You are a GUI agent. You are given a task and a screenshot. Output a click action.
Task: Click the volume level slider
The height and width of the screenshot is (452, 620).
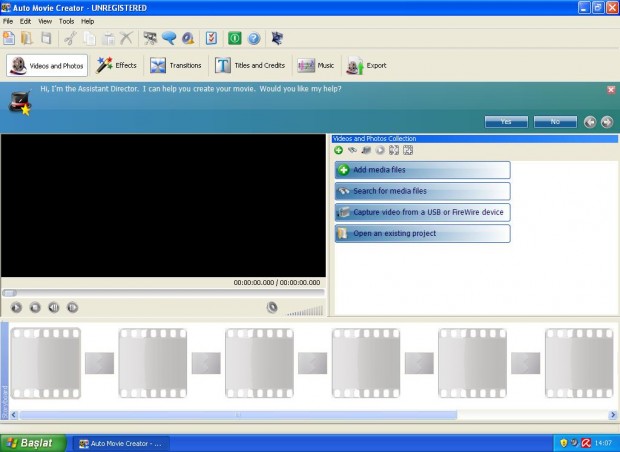point(304,311)
